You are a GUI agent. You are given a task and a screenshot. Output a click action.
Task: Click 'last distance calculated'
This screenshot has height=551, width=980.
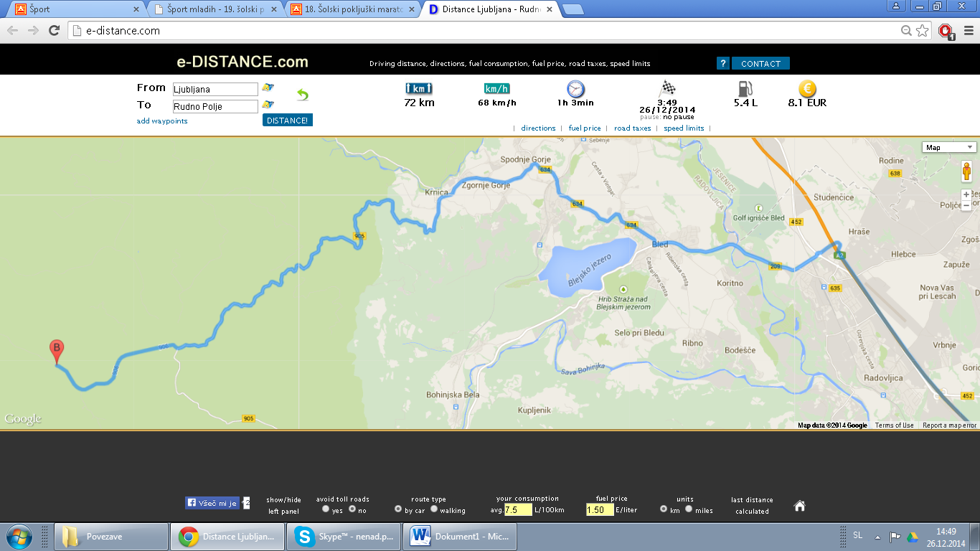pos(752,505)
